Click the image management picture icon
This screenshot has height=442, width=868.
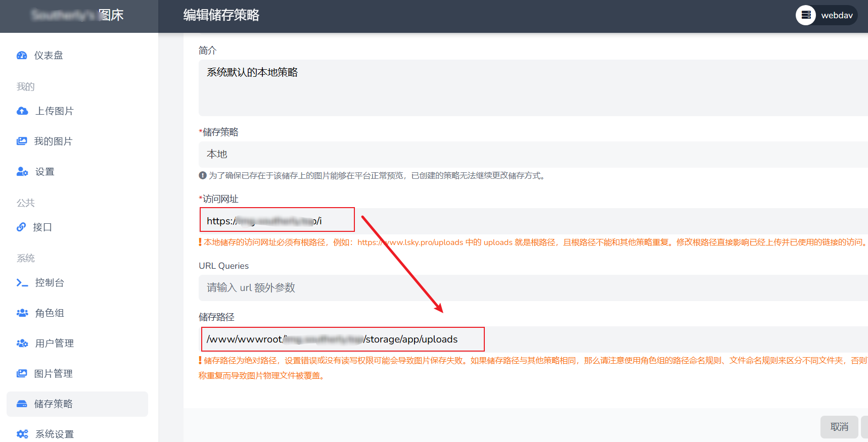point(22,374)
